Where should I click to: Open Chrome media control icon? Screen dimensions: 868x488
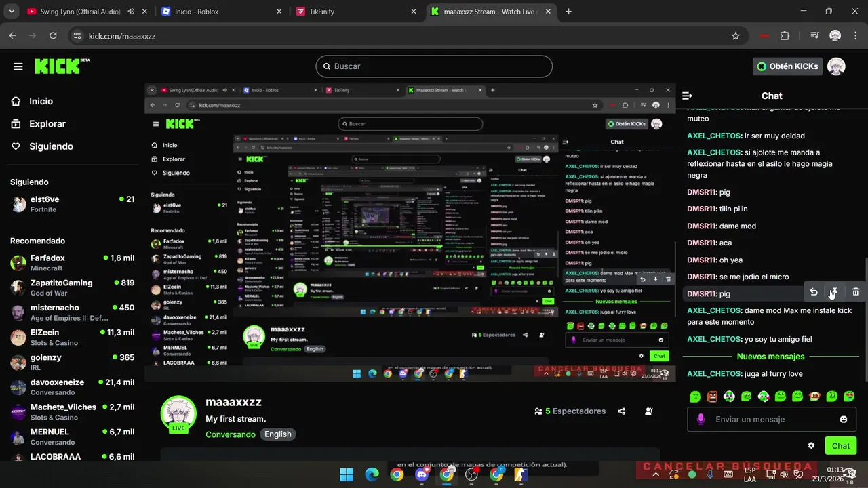tap(814, 36)
